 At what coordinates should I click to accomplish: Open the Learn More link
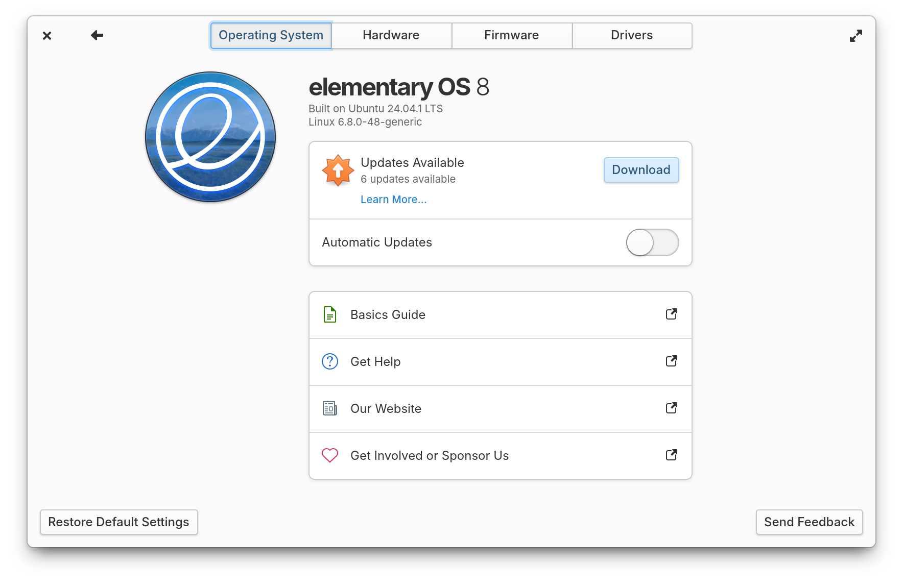[393, 199]
